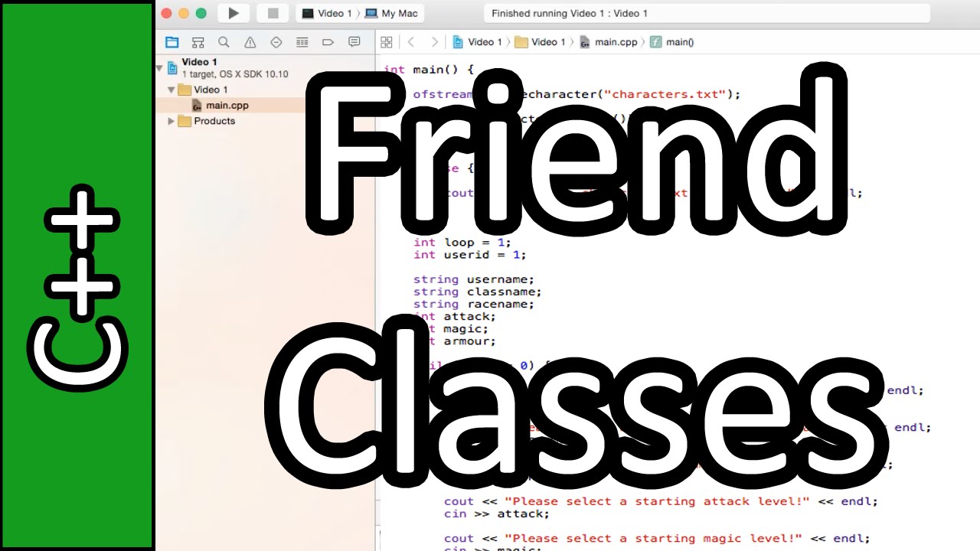Close the Xcode window
The height and width of the screenshot is (551, 980).
click(166, 13)
